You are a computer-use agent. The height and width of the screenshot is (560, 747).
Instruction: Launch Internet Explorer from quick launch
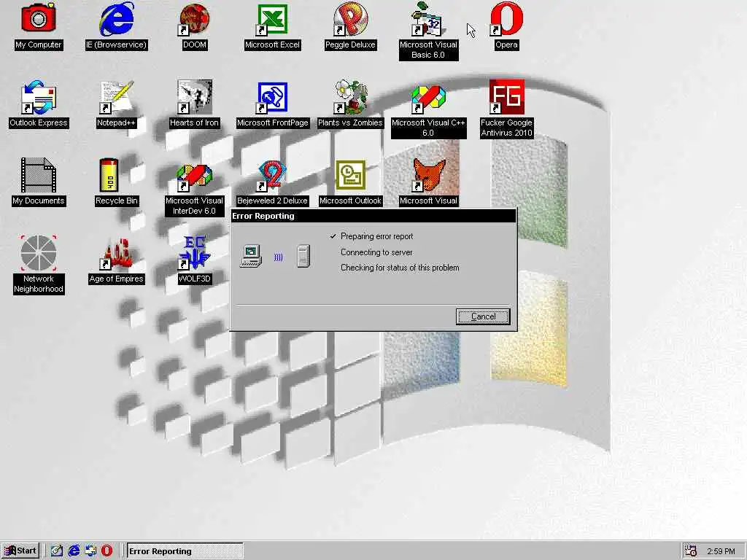coord(74,551)
